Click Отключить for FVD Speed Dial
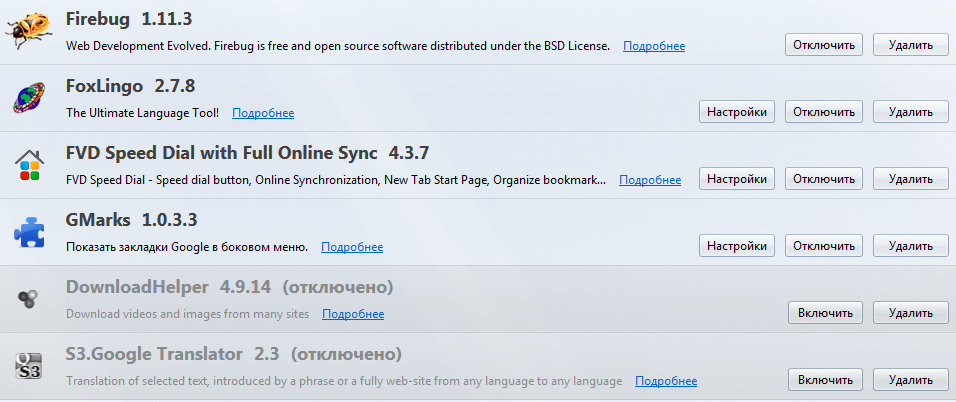Screen dimensions: 956x402 click(x=824, y=179)
